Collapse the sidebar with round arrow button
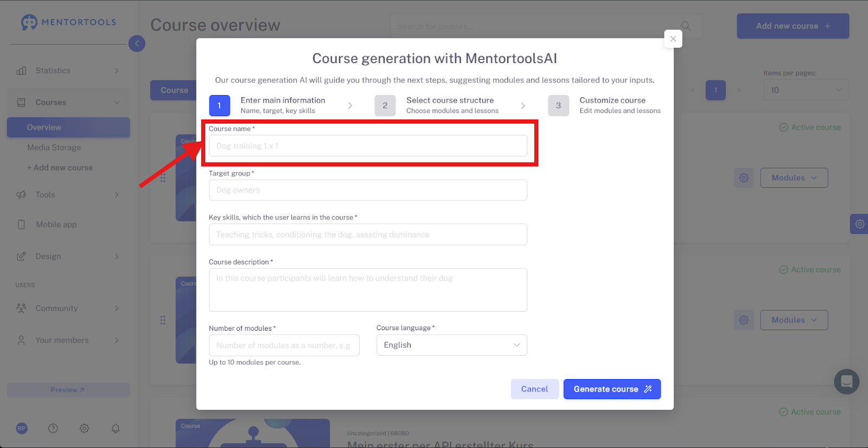 coord(137,43)
